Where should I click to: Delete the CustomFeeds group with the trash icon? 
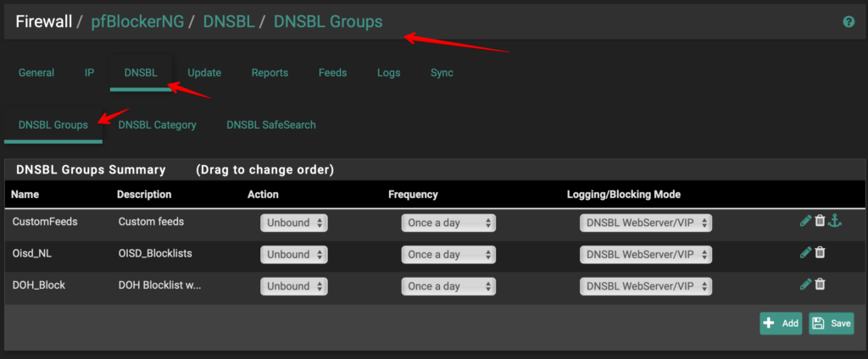[820, 221]
